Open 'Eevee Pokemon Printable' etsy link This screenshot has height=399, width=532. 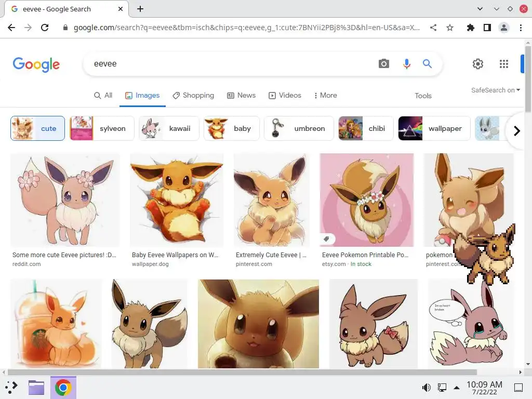tap(365, 255)
